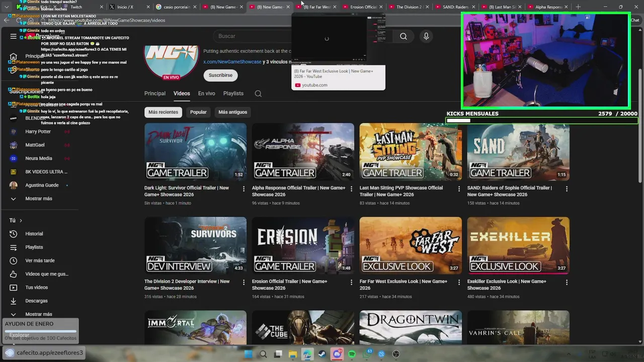
Task: Open options for Last Man Sitting video
Action: click(x=459, y=189)
